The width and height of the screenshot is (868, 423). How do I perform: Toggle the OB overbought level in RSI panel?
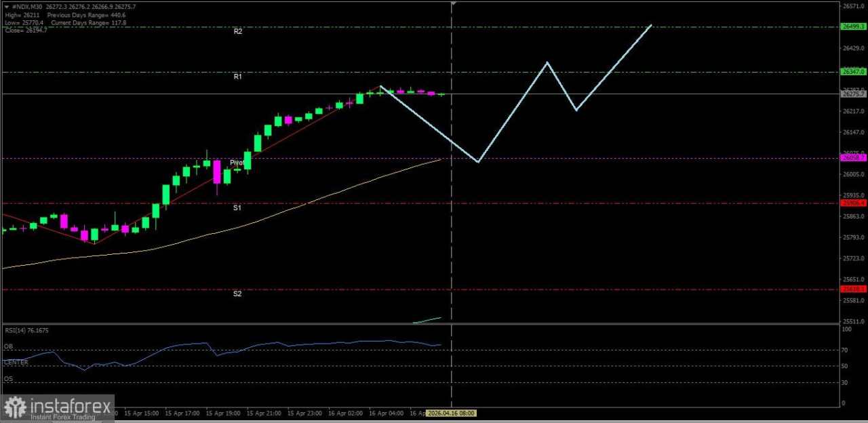(x=7, y=346)
